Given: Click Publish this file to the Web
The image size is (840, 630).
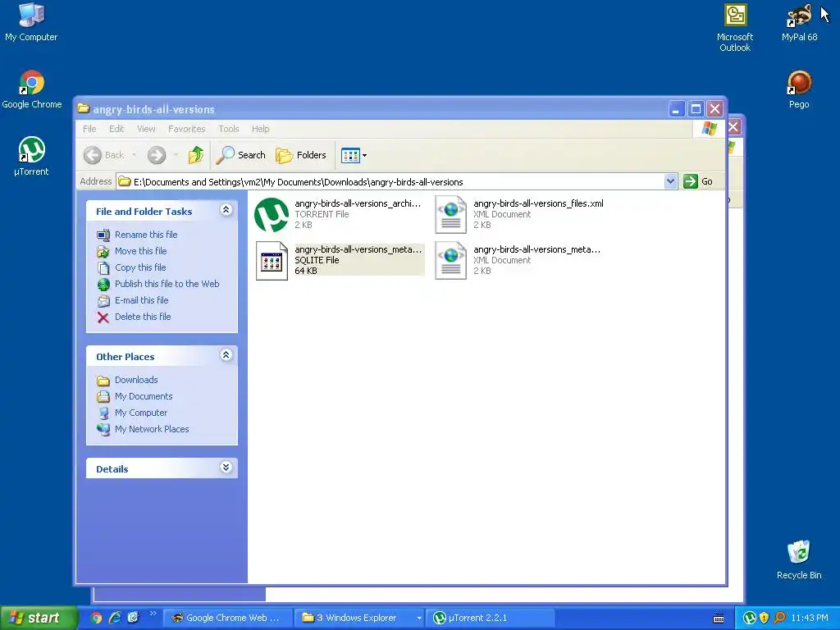Looking at the screenshot, I should click(158, 284).
